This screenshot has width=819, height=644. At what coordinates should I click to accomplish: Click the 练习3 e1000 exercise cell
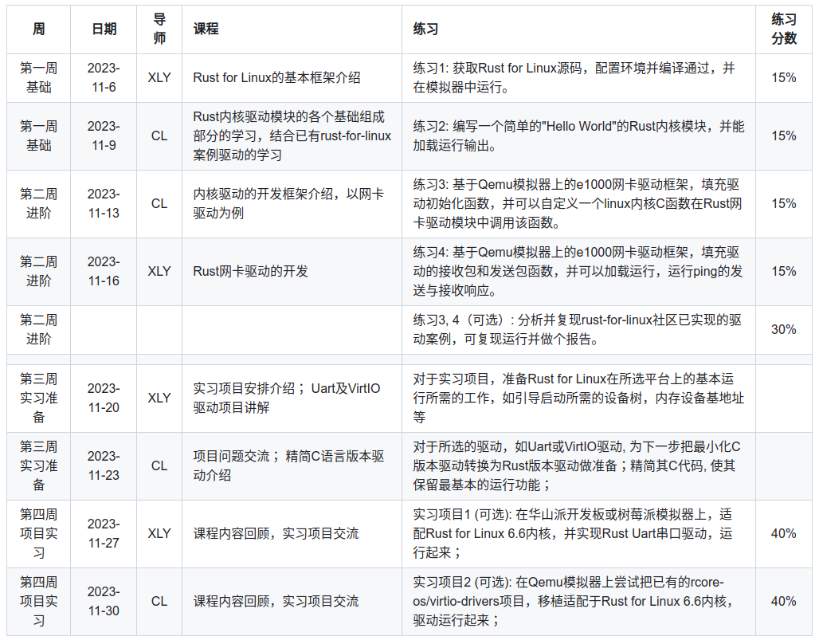(x=578, y=204)
